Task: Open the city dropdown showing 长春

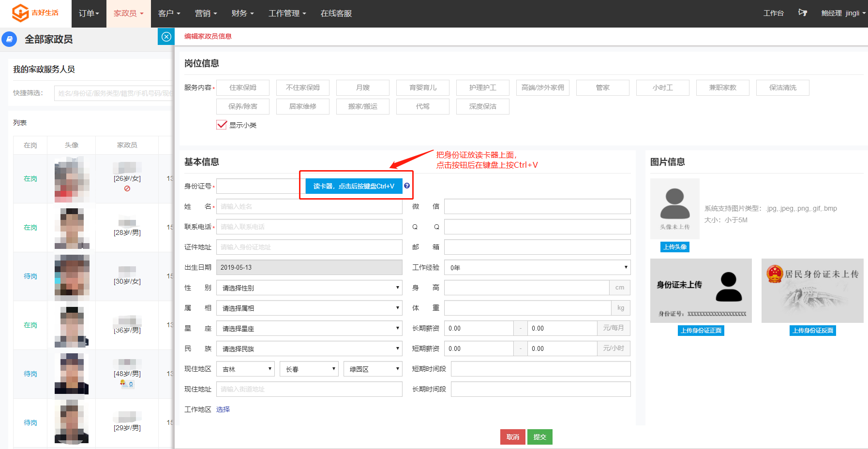Action: tap(309, 369)
